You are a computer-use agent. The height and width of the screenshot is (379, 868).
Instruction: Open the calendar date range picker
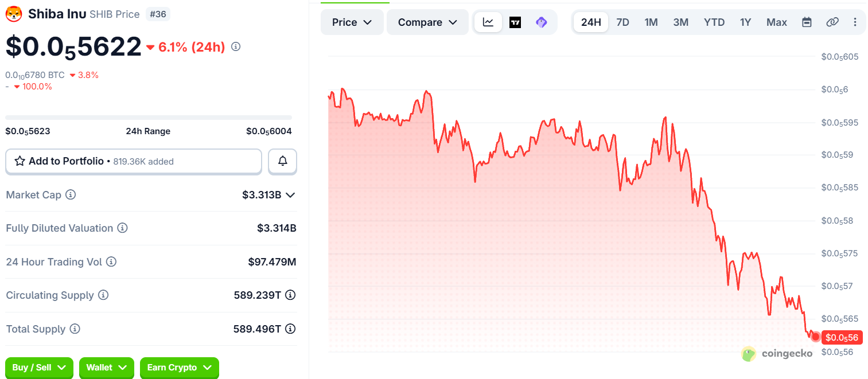807,22
